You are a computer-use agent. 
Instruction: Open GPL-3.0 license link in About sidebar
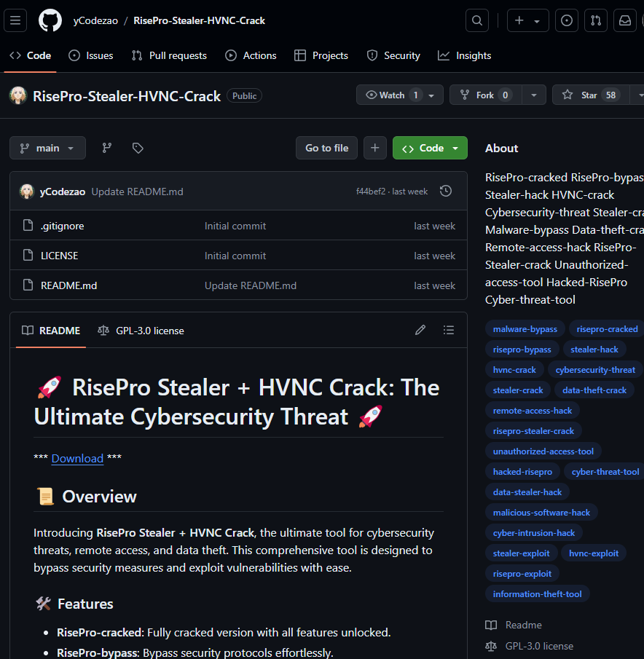point(529,646)
